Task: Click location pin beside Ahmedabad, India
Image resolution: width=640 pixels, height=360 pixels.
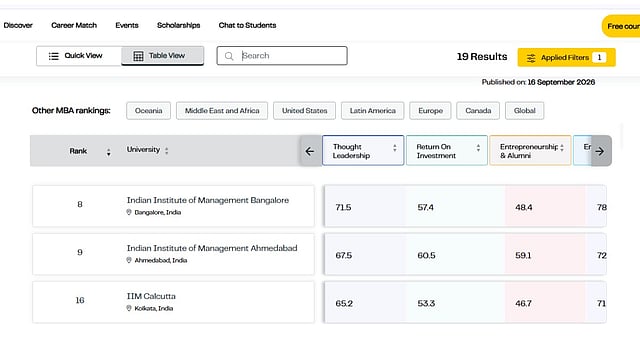Action: click(129, 260)
